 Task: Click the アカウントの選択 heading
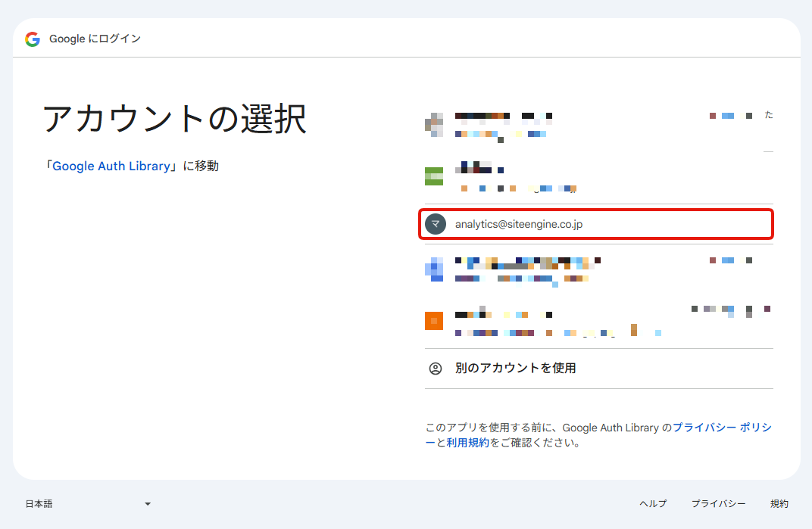click(x=174, y=119)
